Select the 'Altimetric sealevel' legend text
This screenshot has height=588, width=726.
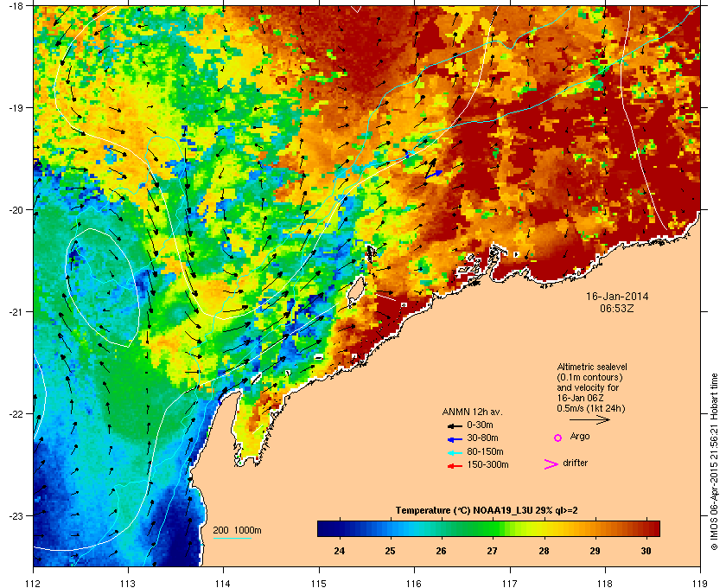click(592, 367)
